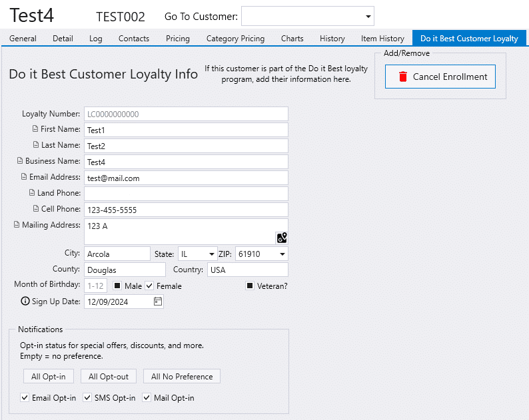Click the Business Name field containing Test4
Image resolution: width=529 pixels, height=420 pixels.
pyautogui.click(x=187, y=162)
